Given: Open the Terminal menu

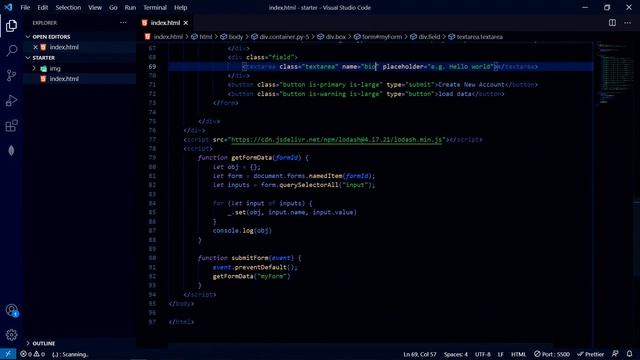Looking at the screenshot, I should click(155, 7).
